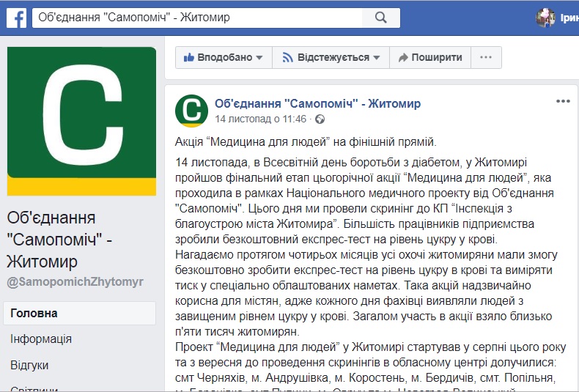579x392 pixels.
Task: Click the thumbs-up icon on Вподобано
Action: pyautogui.click(x=188, y=57)
